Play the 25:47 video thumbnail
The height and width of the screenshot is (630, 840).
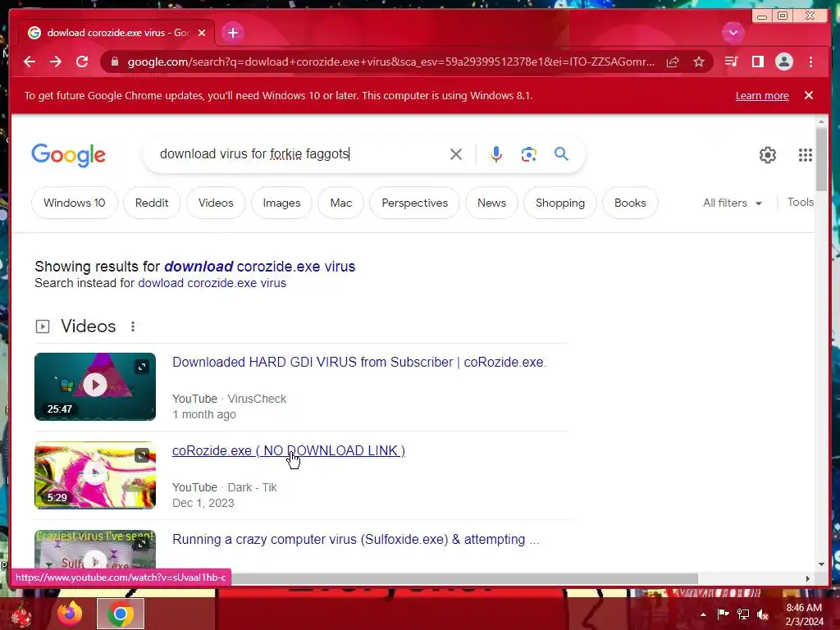coord(95,386)
